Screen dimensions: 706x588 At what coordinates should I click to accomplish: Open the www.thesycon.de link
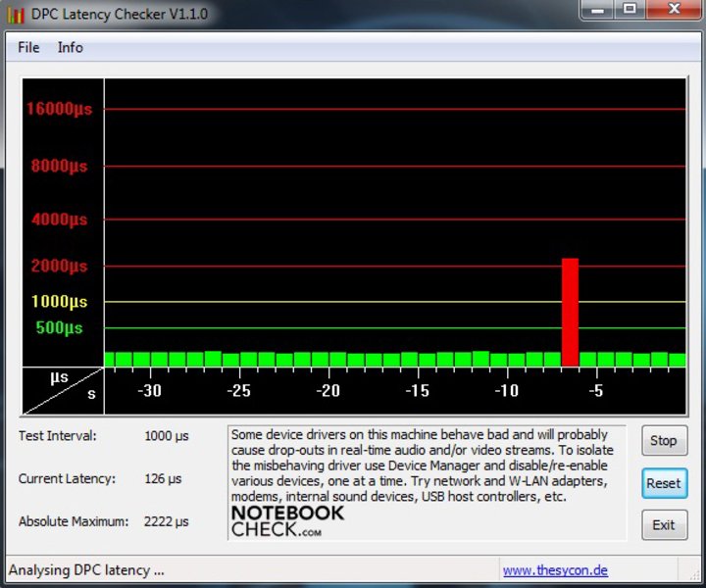pos(555,570)
